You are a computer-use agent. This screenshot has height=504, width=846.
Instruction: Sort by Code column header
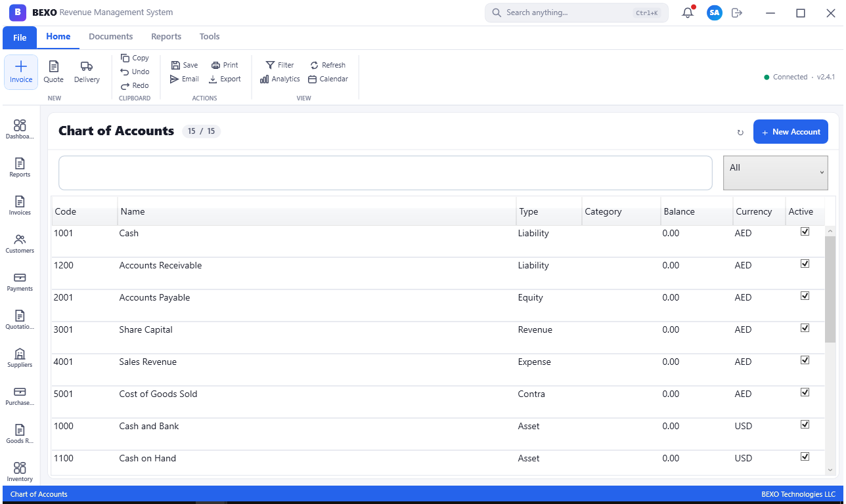click(x=85, y=211)
